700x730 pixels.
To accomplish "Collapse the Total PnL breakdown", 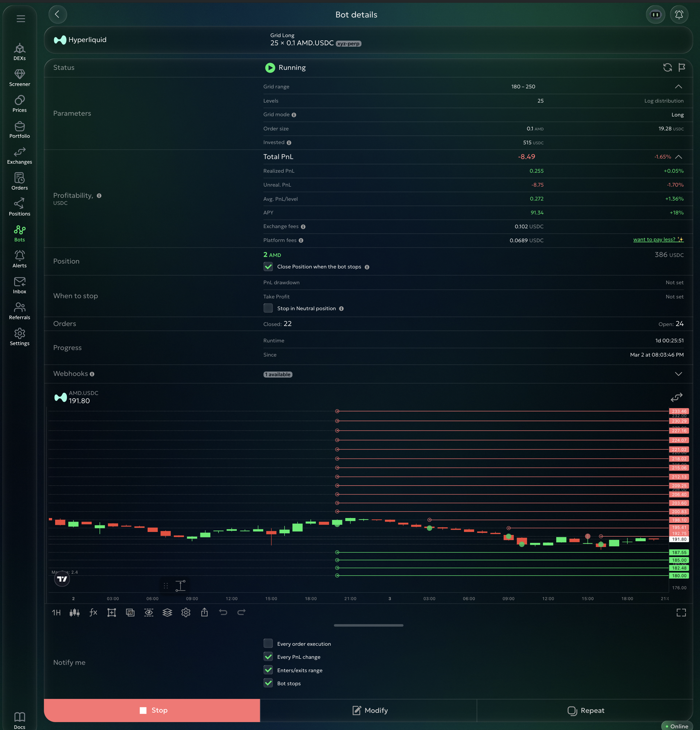I will (678, 157).
